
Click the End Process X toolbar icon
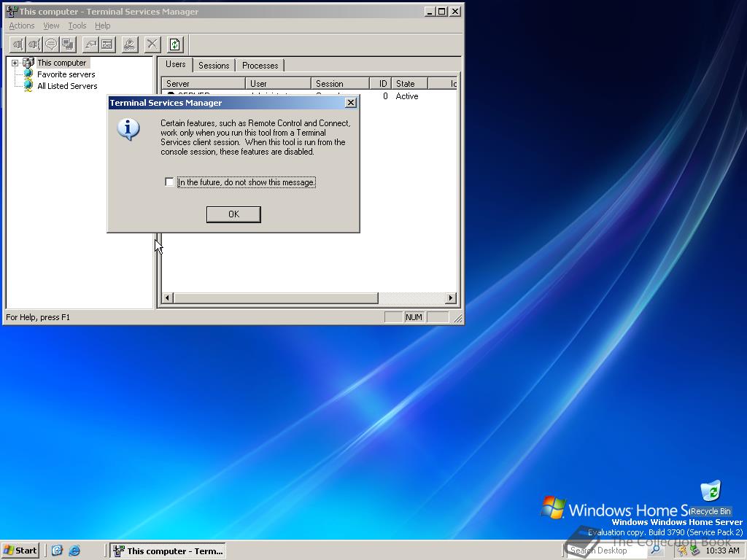pyautogui.click(x=152, y=44)
